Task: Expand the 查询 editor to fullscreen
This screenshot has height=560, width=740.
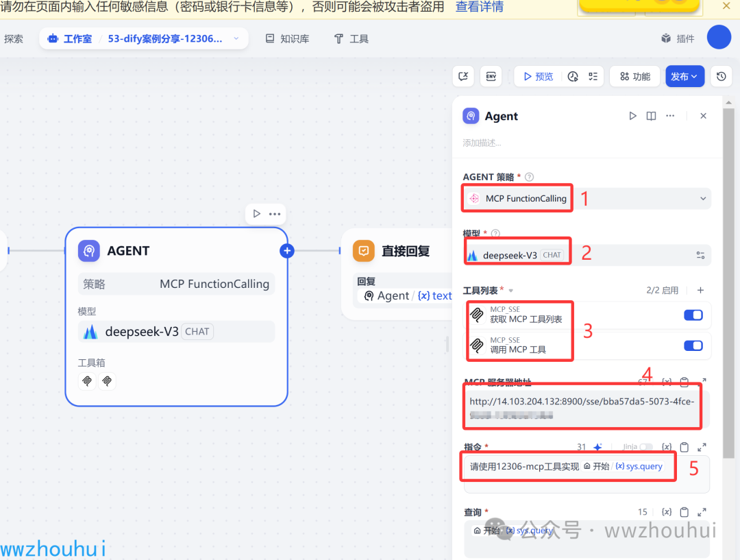Action: [x=702, y=512]
